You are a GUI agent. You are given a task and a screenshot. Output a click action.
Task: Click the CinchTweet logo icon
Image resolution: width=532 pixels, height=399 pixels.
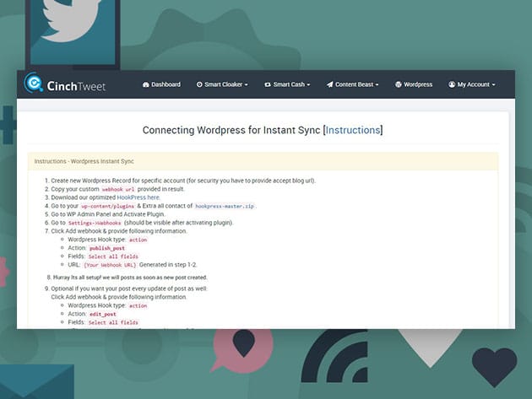point(34,84)
